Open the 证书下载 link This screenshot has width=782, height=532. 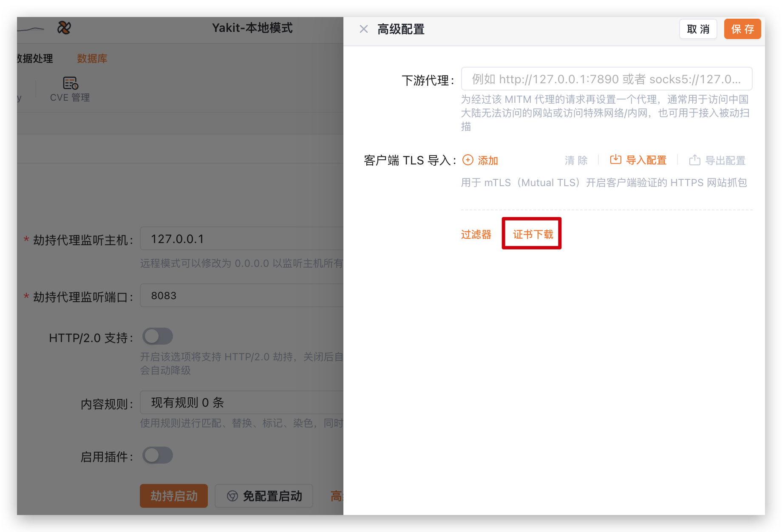pos(533,234)
